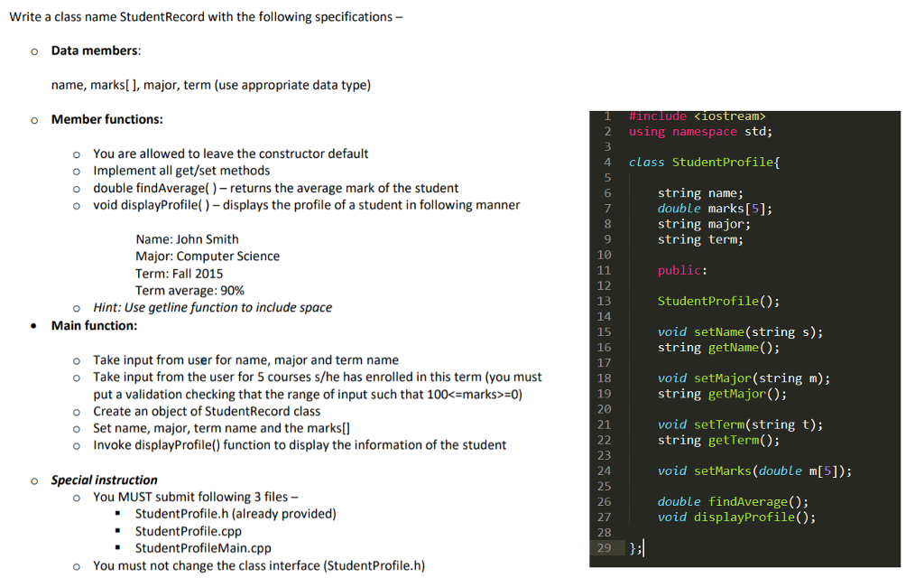Click the "Special instruction" heading

click(x=104, y=480)
